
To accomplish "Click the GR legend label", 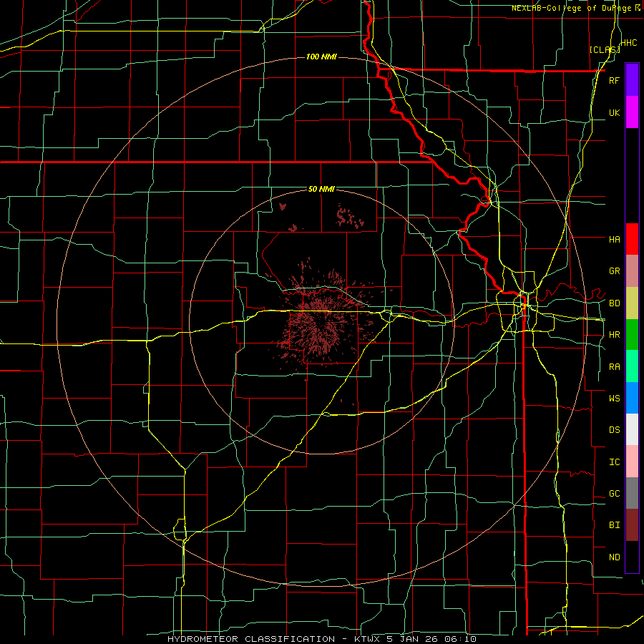I will point(614,271).
